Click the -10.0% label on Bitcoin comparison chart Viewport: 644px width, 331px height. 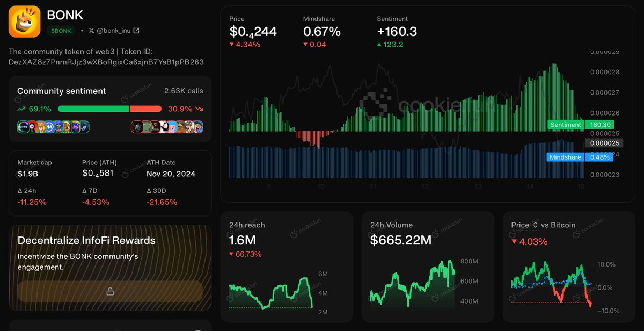coord(610,311)
